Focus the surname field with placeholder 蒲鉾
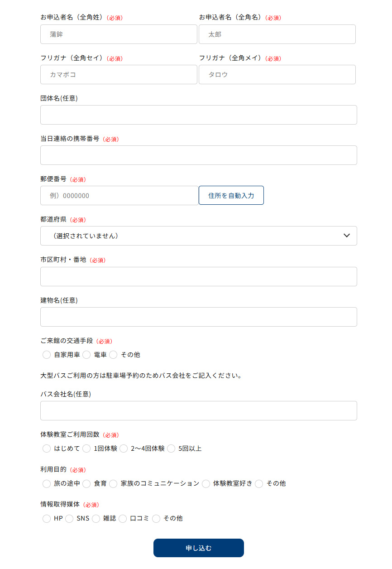392x569 pixels. point(119,34)
